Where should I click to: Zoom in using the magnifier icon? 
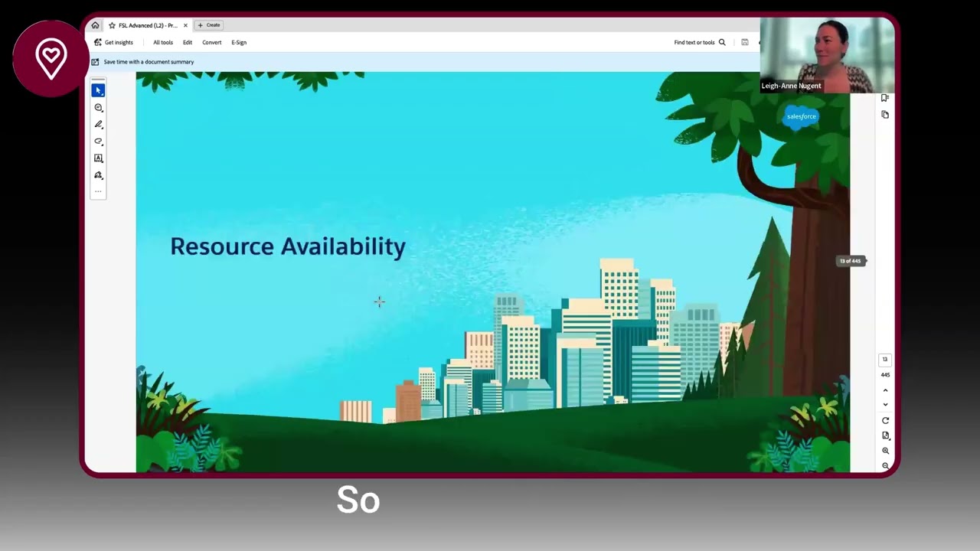click(x=885, y=451)
